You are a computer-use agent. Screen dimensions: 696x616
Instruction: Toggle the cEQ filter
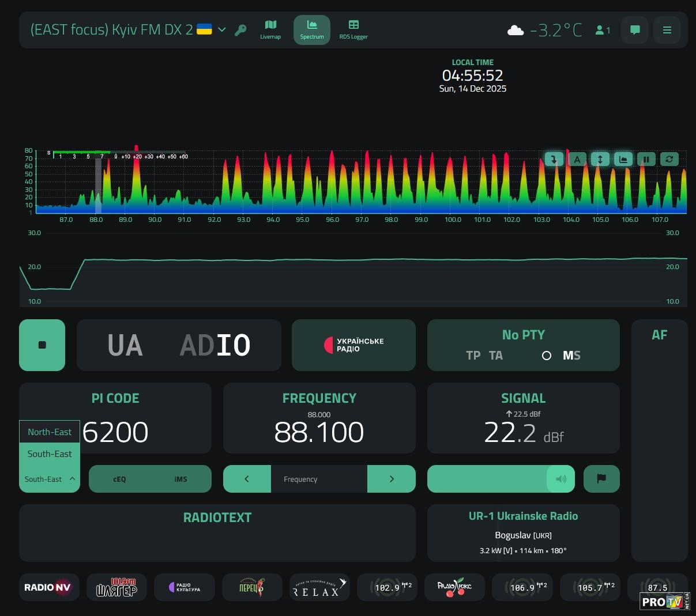(119, 479)
